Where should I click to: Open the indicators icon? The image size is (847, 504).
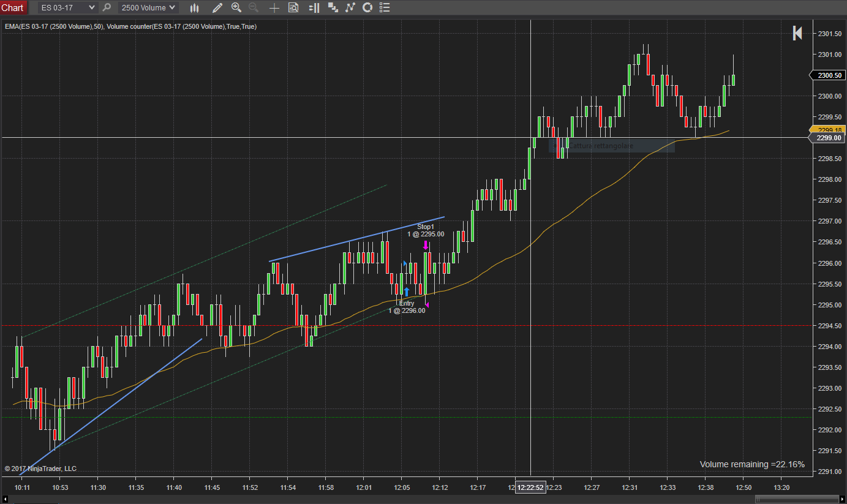(350, 8)
